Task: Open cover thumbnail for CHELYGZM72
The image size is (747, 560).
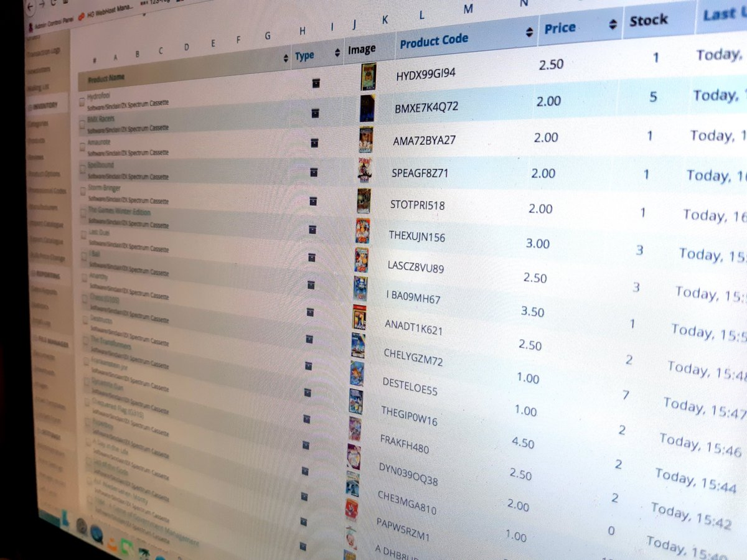Action: (x=358, y=345)
